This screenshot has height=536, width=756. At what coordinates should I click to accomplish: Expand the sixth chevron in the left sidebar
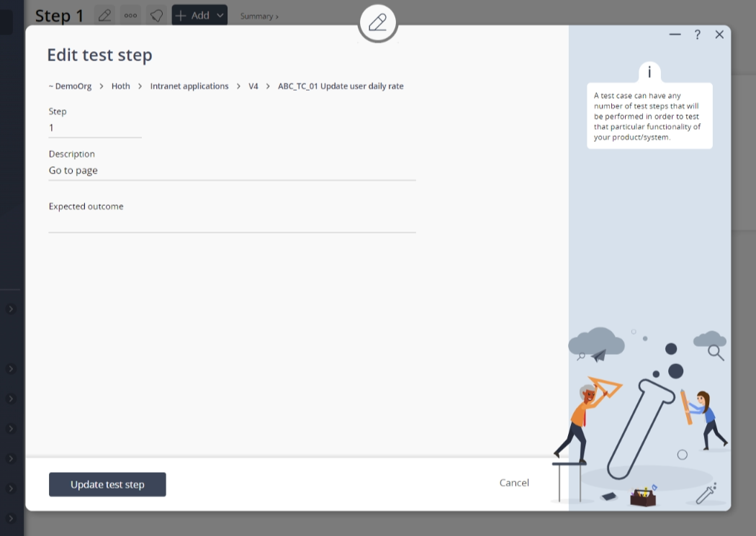11,489
